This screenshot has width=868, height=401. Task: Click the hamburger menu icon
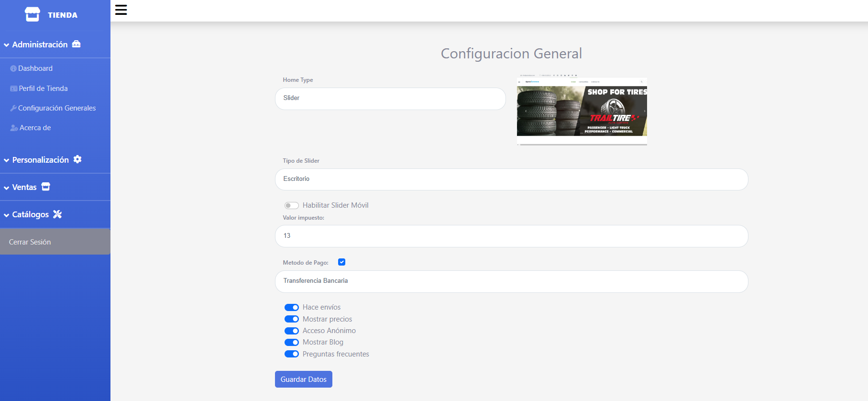[121, 10]
